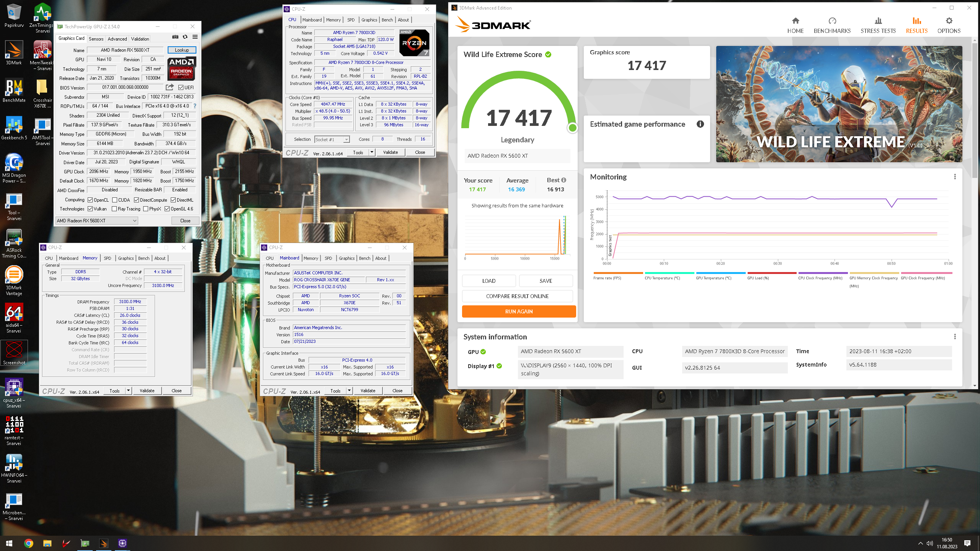Image resolution: width=980 pixels, height=551 pixels.
Task: Click the SAVE button in 3DMark
Action: (546, 281)
